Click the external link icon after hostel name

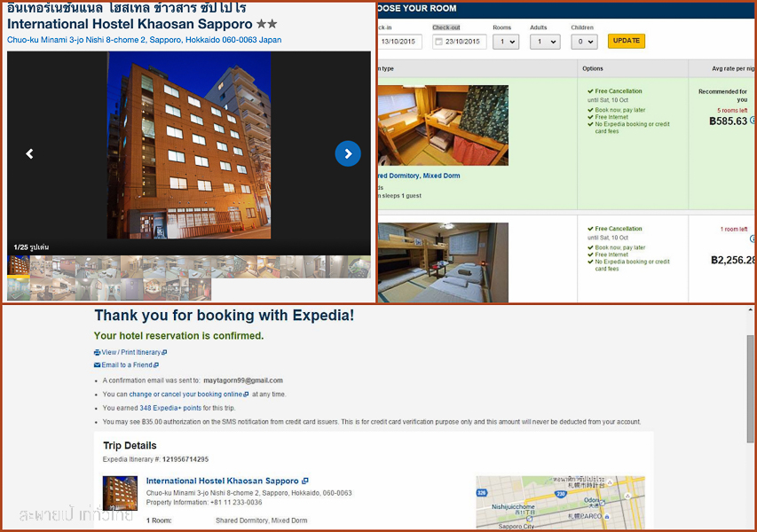[305, 481]
